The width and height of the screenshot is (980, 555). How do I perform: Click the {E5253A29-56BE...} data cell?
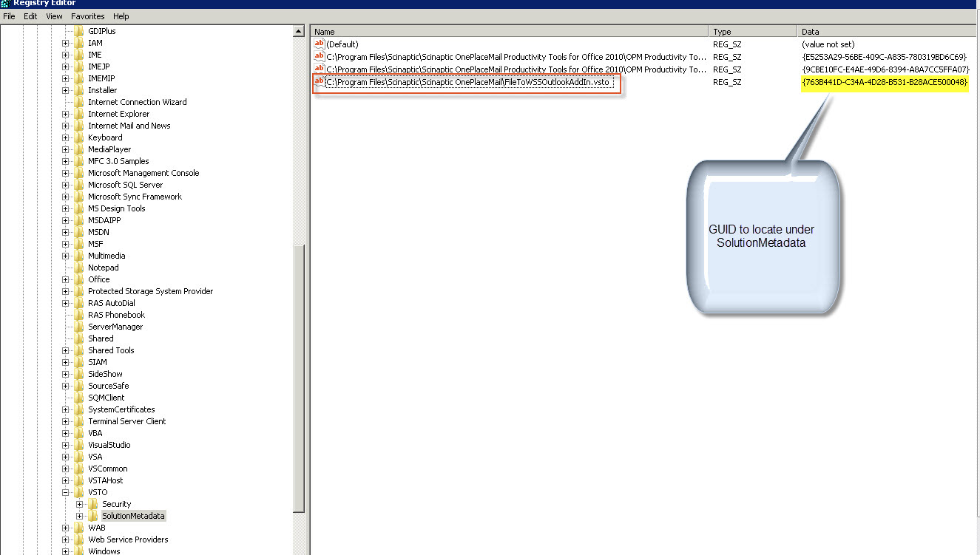pyautogui.click(x=885, y=57)
